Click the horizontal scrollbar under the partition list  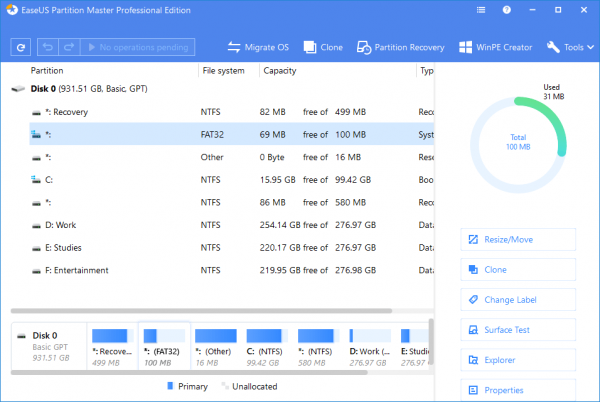point(201,311)
